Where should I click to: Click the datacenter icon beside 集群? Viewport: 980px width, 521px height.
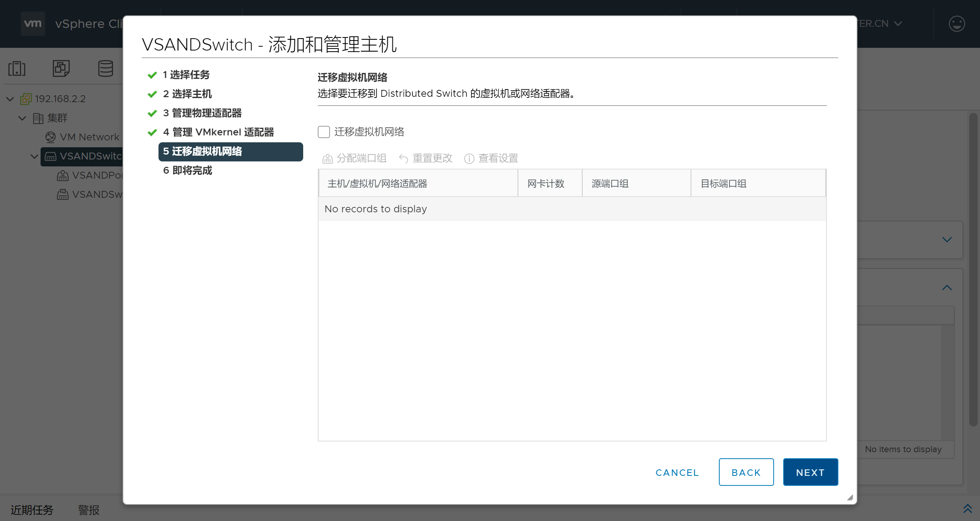(38, 118)
